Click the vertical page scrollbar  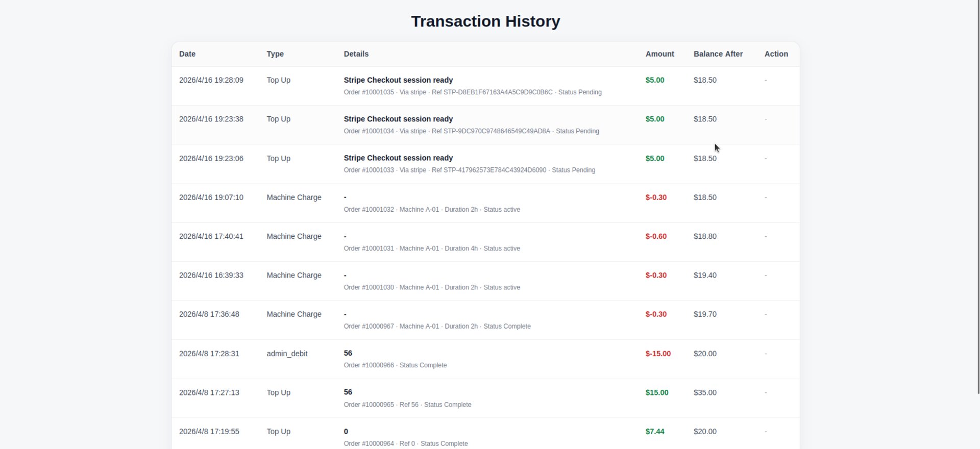(977, 204)
